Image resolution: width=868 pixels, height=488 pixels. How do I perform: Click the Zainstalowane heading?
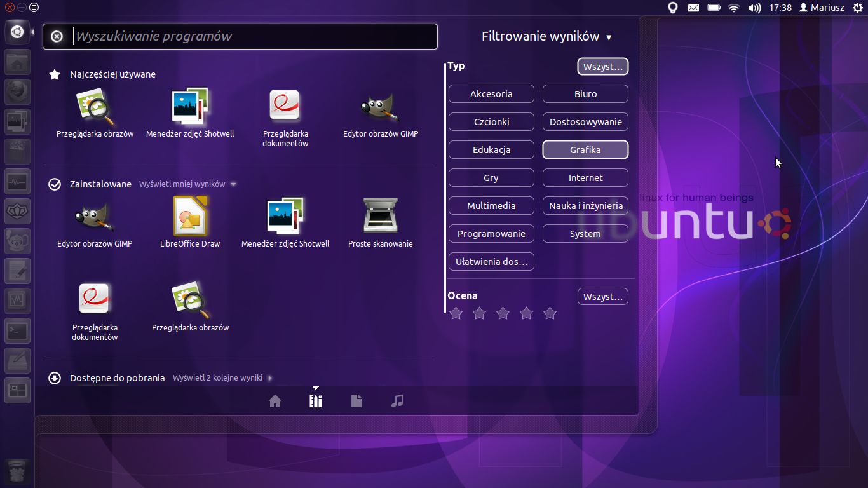click(x=100, y=184)
